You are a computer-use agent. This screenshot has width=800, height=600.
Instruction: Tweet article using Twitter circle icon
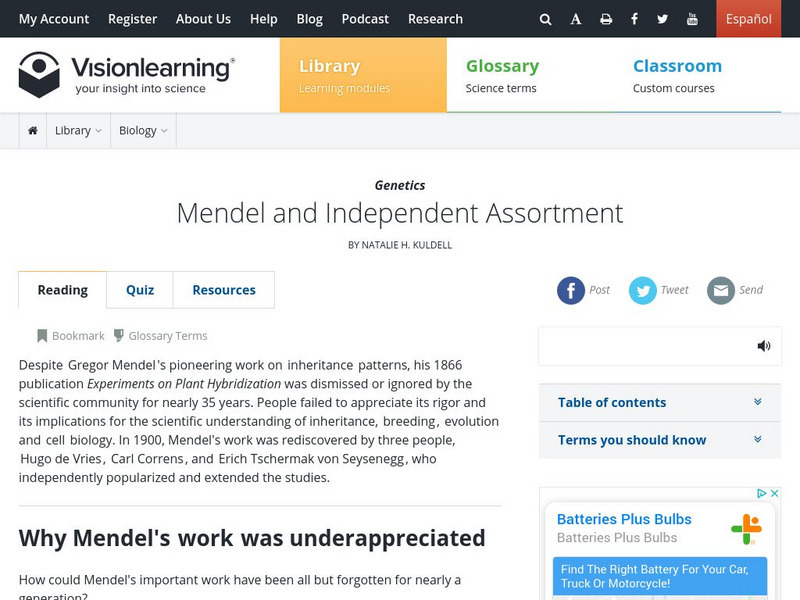click(x=642, y=290)
